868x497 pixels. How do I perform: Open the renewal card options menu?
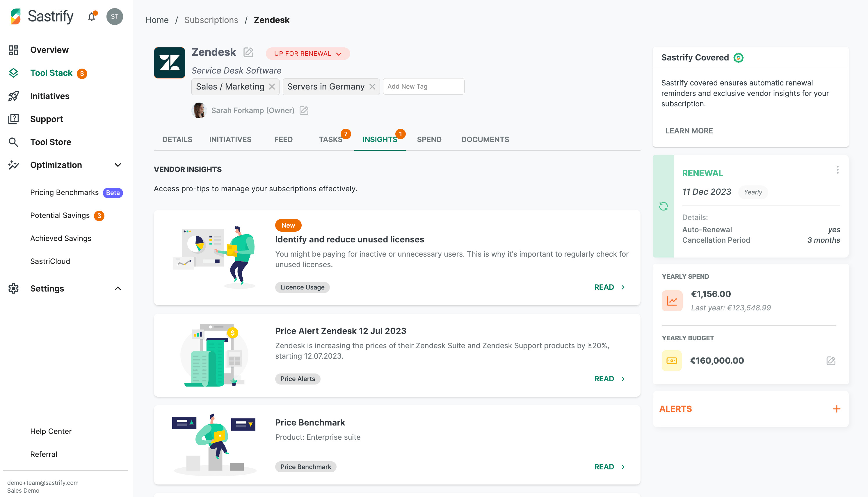tap(837, 170)
